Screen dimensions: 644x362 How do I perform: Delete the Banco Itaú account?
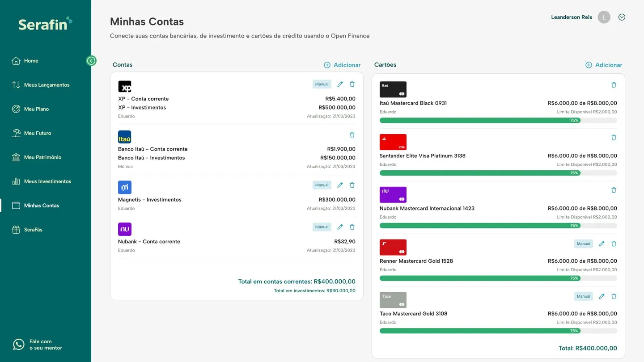[x=352, y=135]
